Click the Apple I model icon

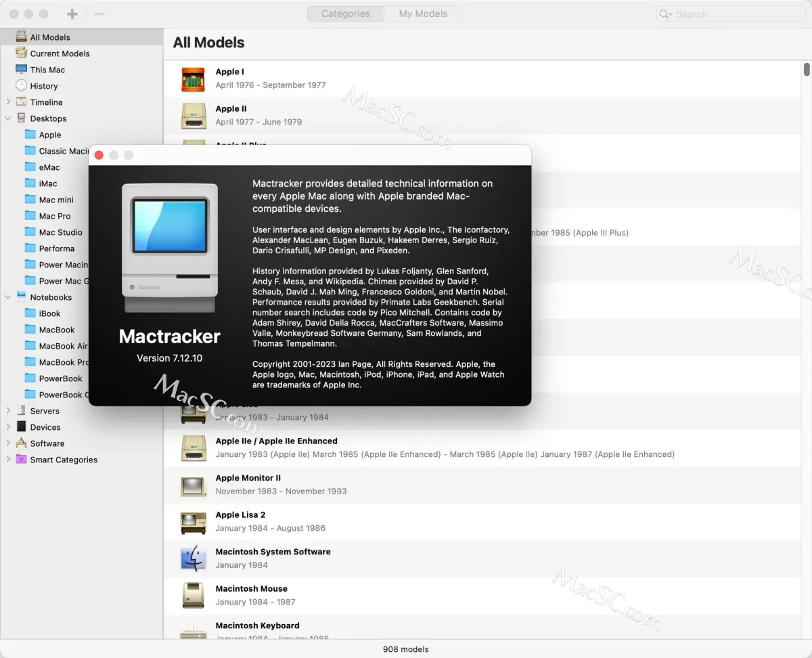[x=194, y=79]
